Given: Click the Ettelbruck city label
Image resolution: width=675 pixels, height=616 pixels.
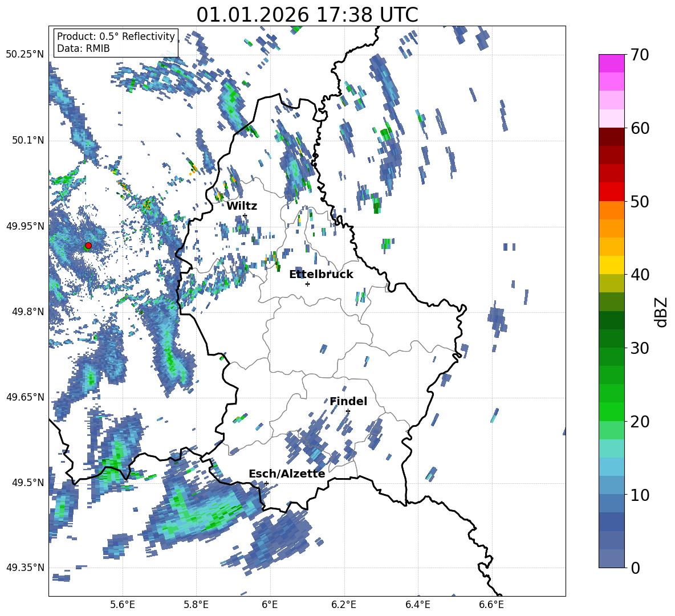Looking at the screenshot, I should pos(321,274).
